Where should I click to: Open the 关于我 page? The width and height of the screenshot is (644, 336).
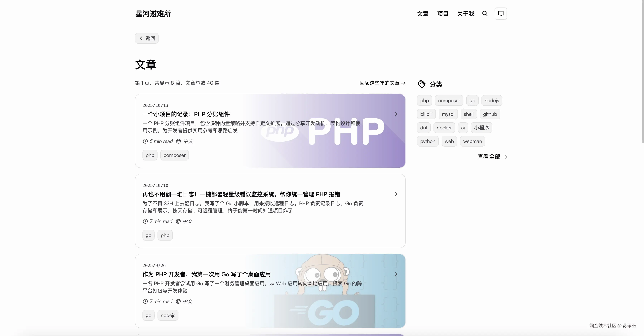[x=466, y=14]
